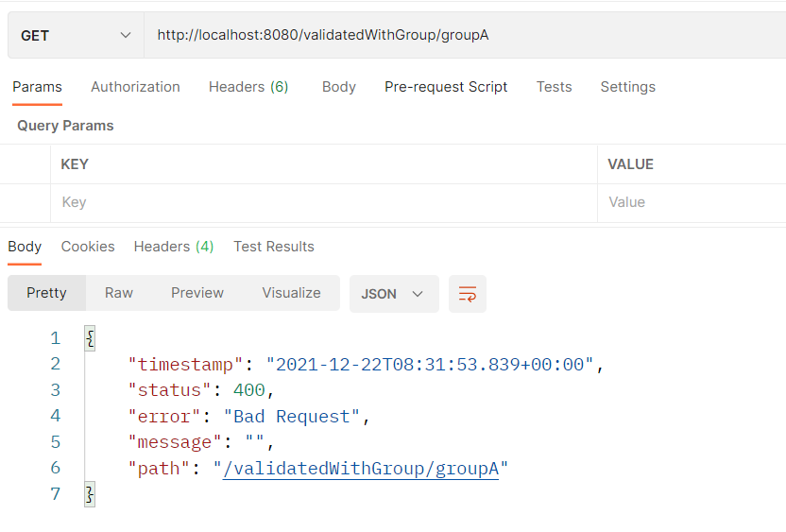
Task: Click the request URL field
Action: (465, 35)
